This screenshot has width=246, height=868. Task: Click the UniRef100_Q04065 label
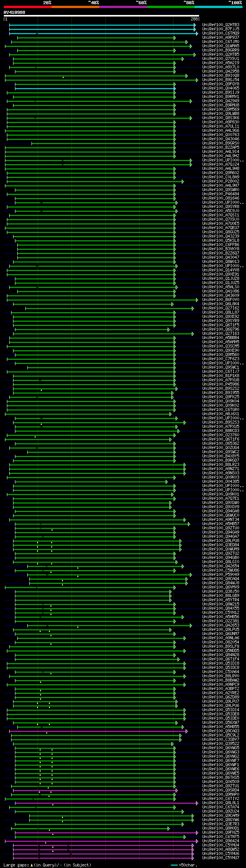point(221,88)
